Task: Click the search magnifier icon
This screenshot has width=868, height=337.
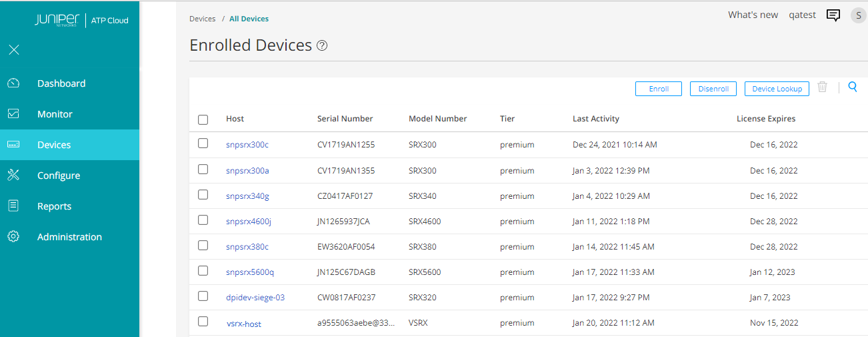Action: pos(852,87)
